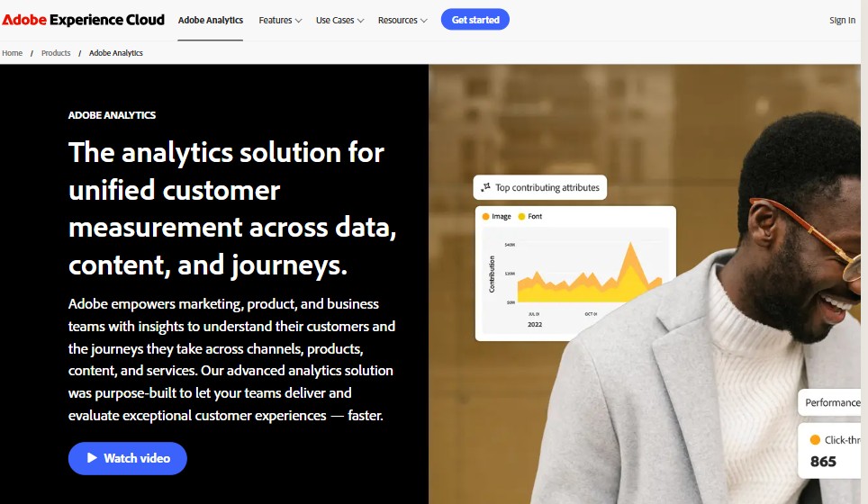Image resolution: width=868 pixels, height=504 pixels.
Task: Click the Top contributing attributes label
Action: point(547,187)
